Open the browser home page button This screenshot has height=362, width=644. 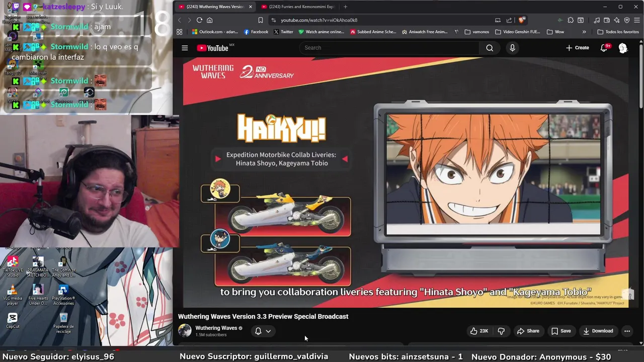click(x=209, y=20)
